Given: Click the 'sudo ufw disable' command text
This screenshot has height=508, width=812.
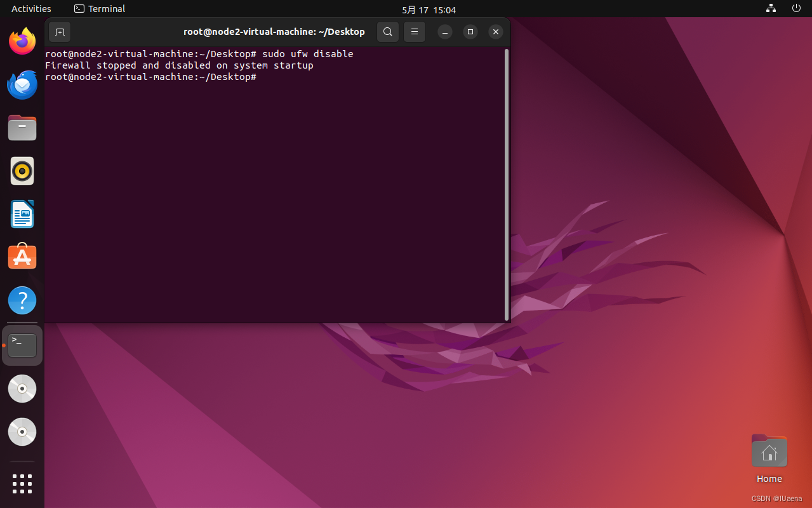Looking at the screenshot, I should 308,54.
